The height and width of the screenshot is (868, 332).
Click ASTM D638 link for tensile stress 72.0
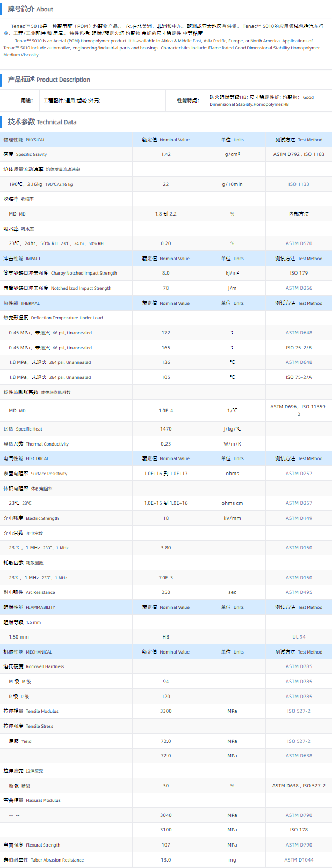click(x=299, y=756)
